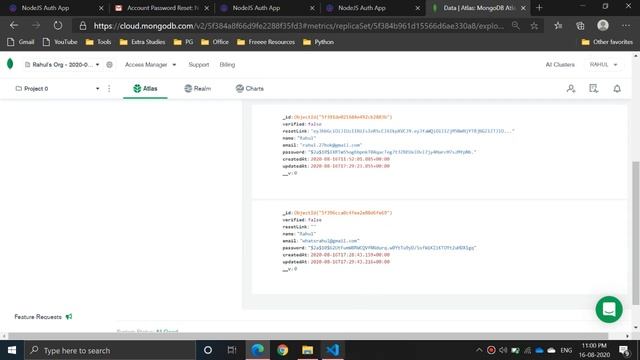Viewport: 640px width, 360px height.
Task: Open browser settings and more menu
Action: [x=626, y=26]
